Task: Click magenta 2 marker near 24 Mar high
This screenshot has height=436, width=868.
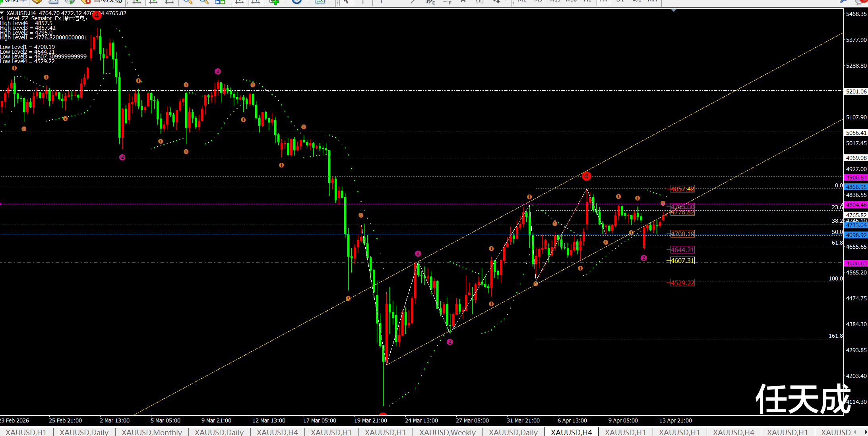Action: 418,253
